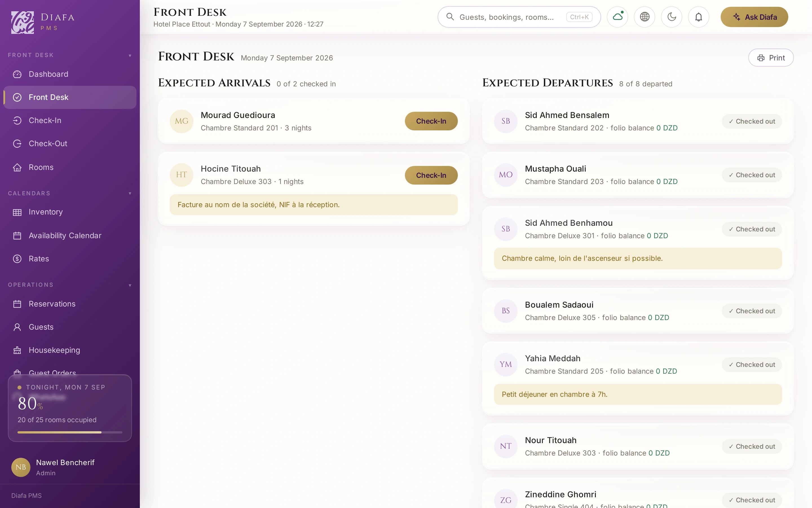The height and width of the screenshot is (508, 812).
Task: Click '8 of 8 departed' text
Action: pyautogui.click(x=646, y=84)
